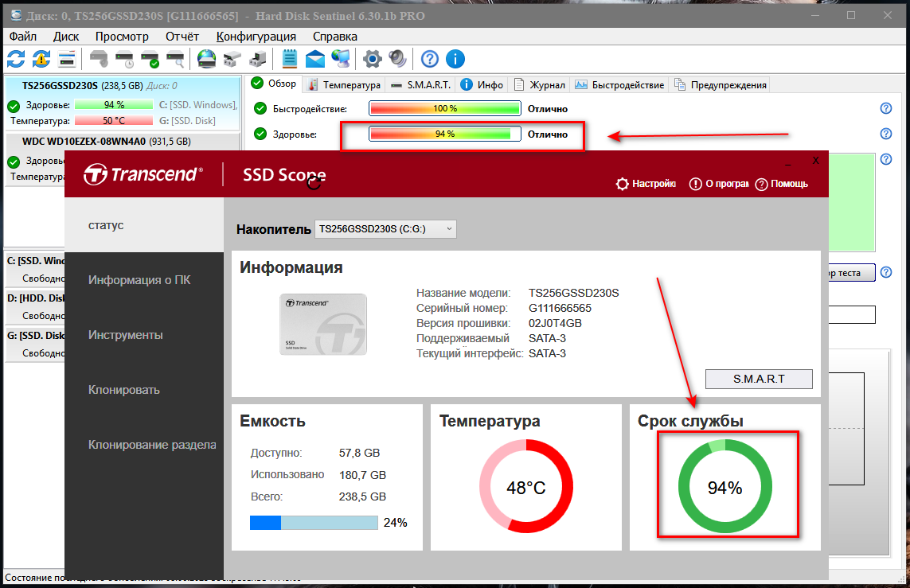
Task: Minimize the SSD Scope window
Action: [788, 162]
